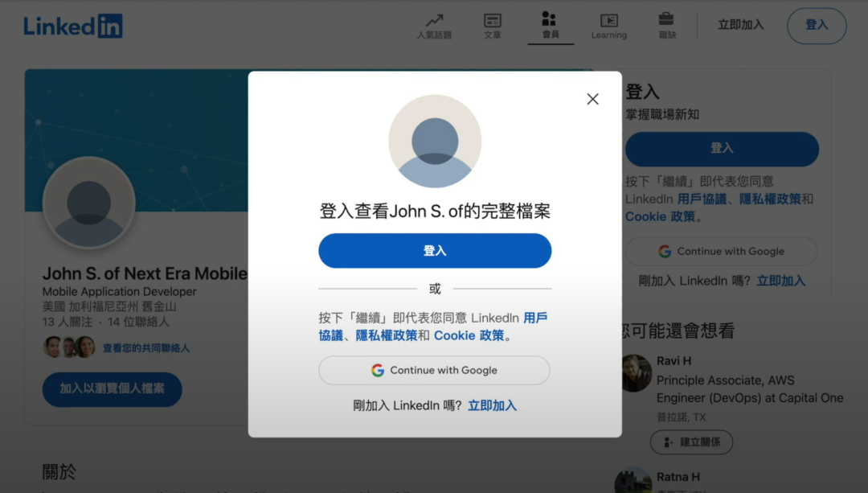Go to LinkedIn home logo
The image size is (868, 493).
point(72,26)
